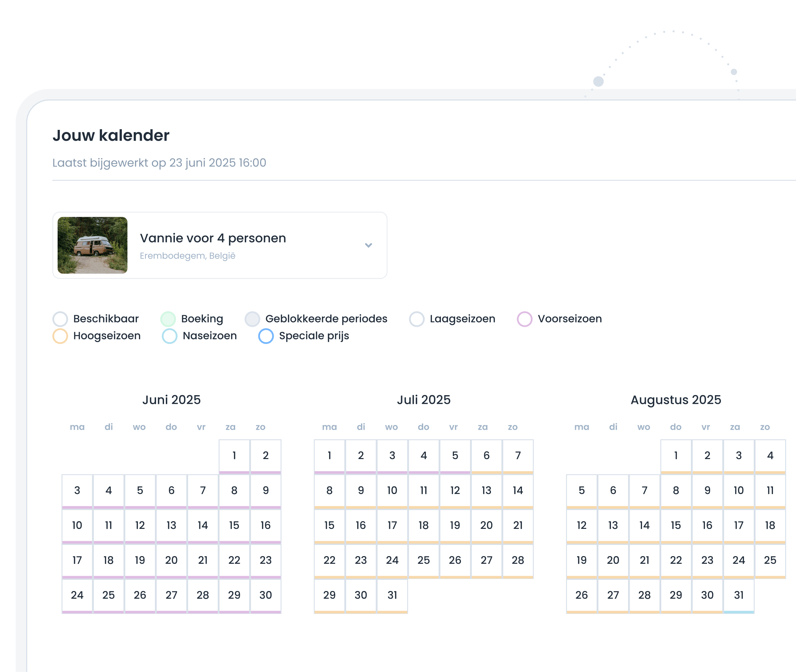Click the vehicle card for Vannie
This screenshot has width=796, height=672.
[x=220, y=244]
